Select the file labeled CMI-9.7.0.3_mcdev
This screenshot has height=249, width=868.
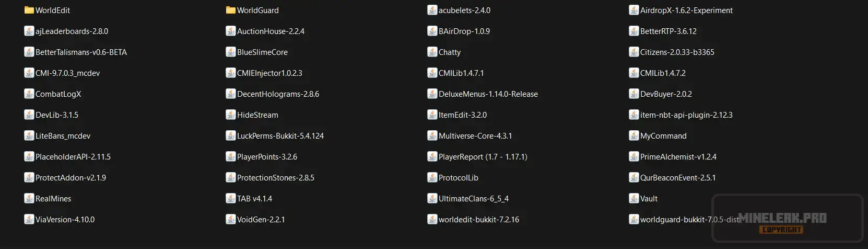pos(67,73)
